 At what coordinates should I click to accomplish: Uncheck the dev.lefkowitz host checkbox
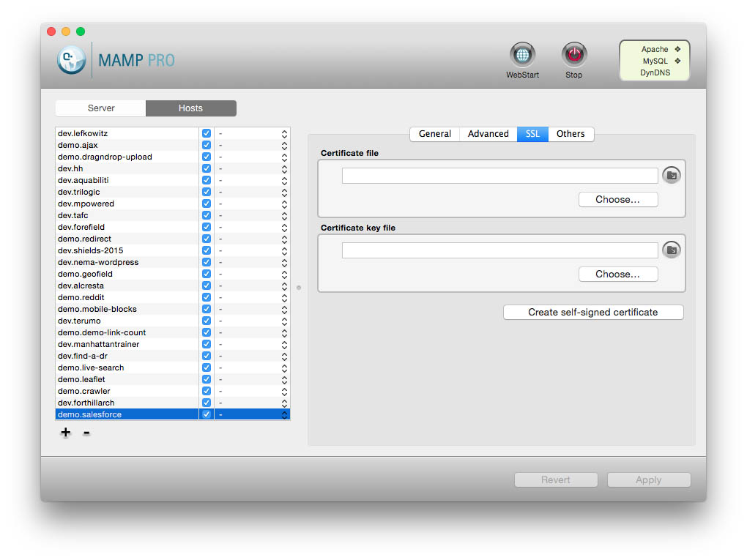pos(207,133)
